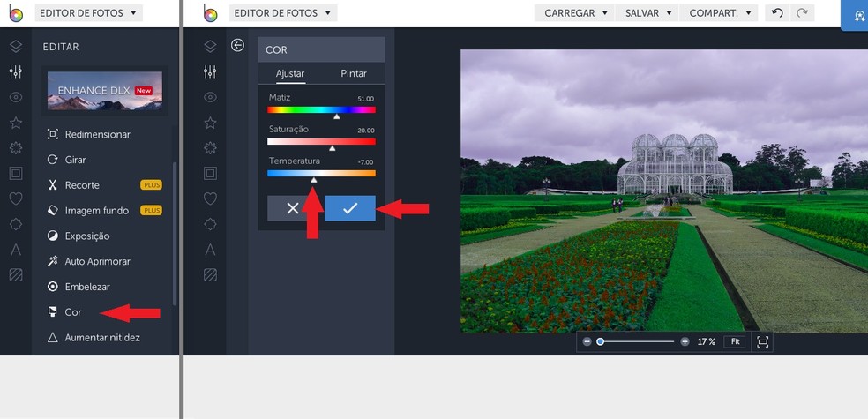
Task: Switch to the Pintar tab
Action: [353, 73]
